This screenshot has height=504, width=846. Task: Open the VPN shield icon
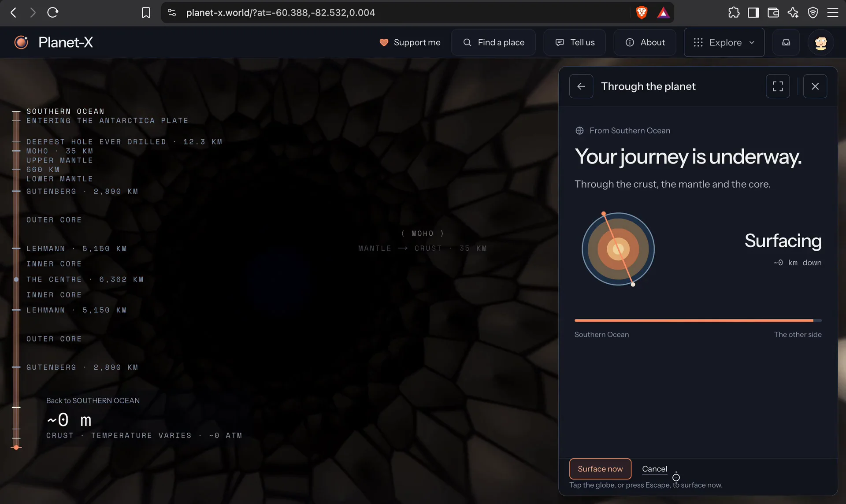[x=813, y=13]
